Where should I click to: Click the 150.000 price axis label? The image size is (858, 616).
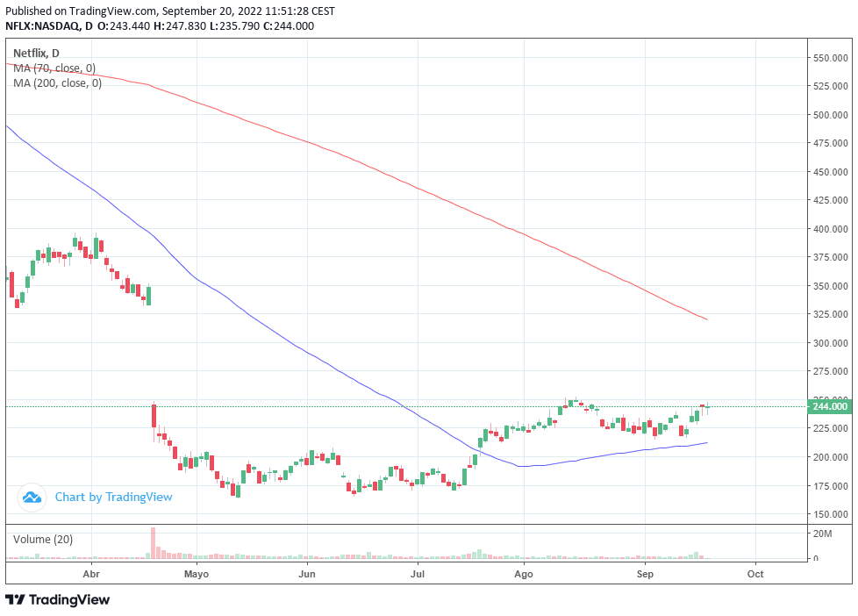tap(830, 514)
